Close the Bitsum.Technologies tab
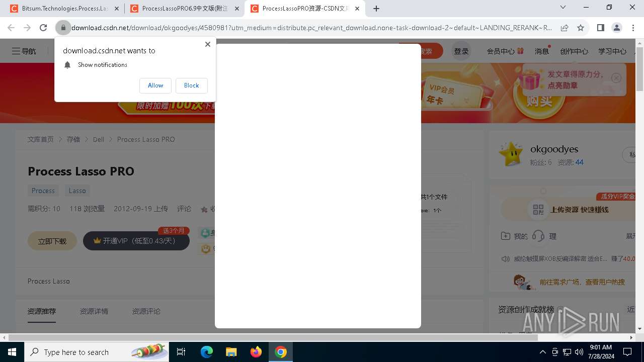Screen dimensions: 644x362 117,9
